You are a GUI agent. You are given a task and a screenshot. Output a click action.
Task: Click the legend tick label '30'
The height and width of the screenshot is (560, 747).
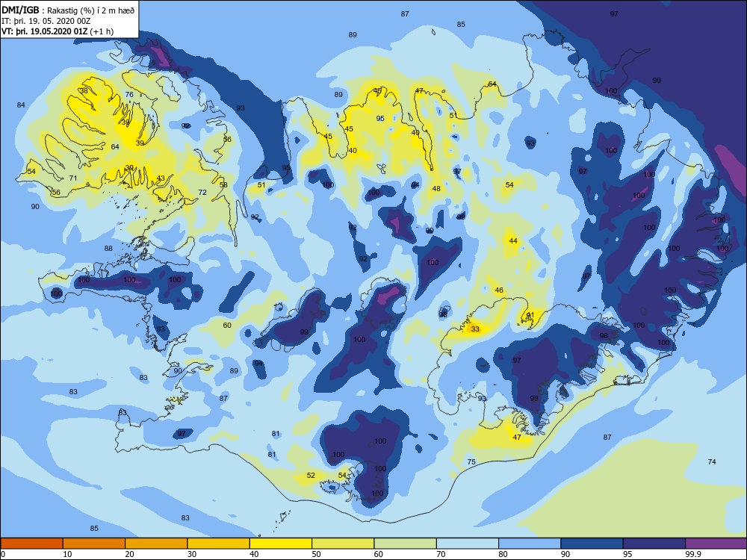pyautogui.click(x=191, y=554)
